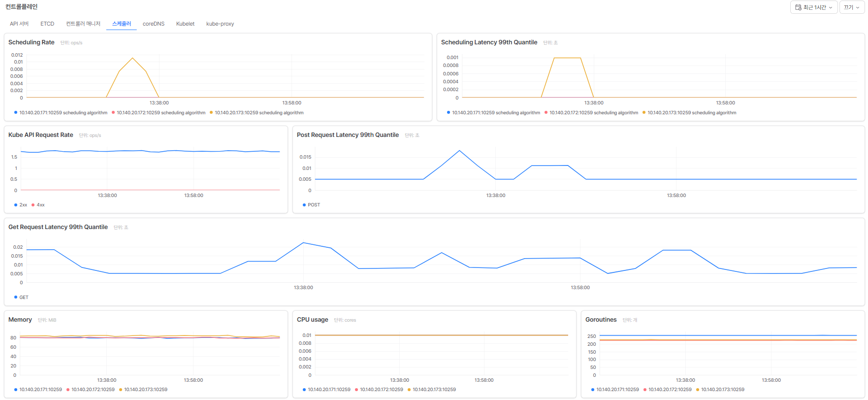Toggle 10.140.20.172:10259 in the CPU usage legend
Screen dimensions: 868x400
[379, 390]
